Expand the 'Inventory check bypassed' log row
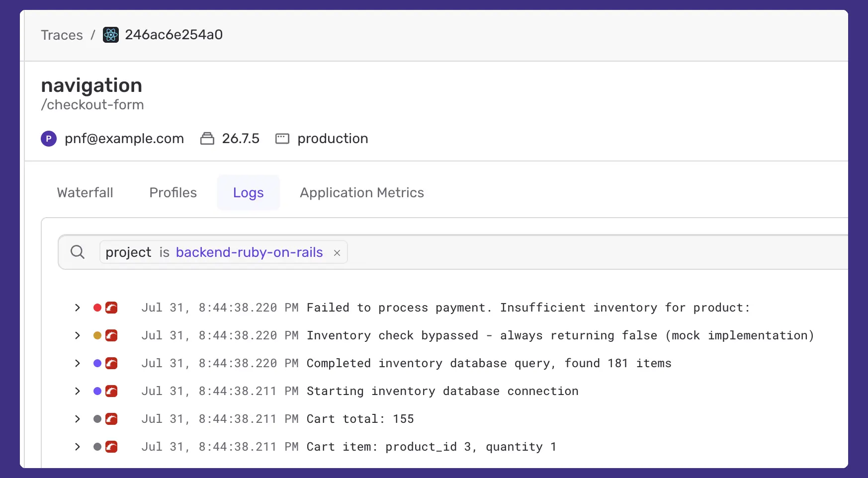 click(x=78, y=335)
